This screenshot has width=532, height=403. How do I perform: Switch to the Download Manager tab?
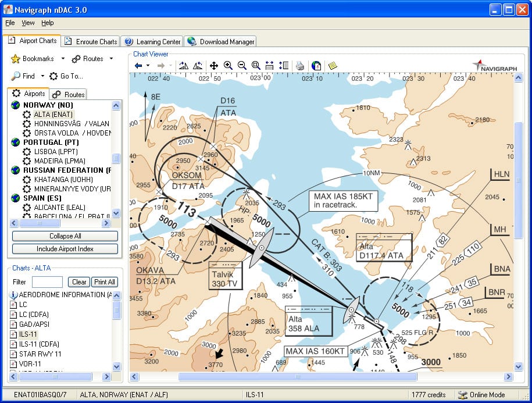pyautogui.click(x=221, y=41)
